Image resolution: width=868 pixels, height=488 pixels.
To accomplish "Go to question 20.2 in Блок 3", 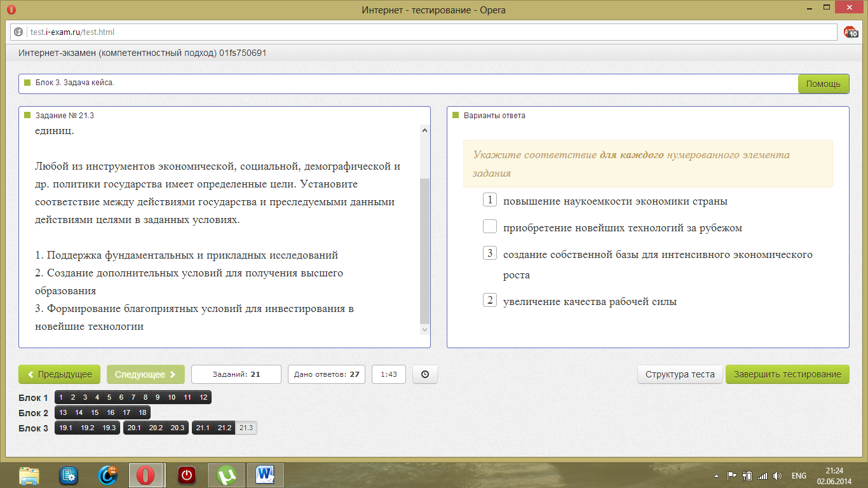I will coord(156,428).
